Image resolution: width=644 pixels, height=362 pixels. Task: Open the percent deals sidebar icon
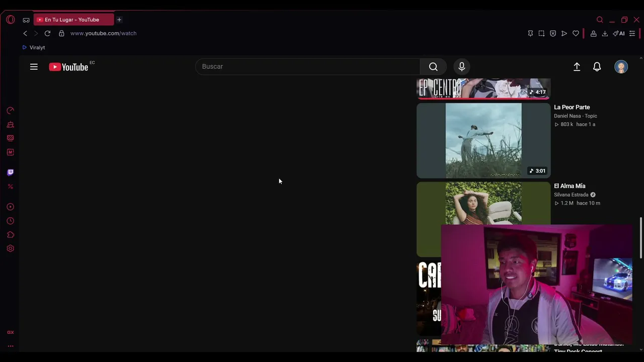[10, 187]
